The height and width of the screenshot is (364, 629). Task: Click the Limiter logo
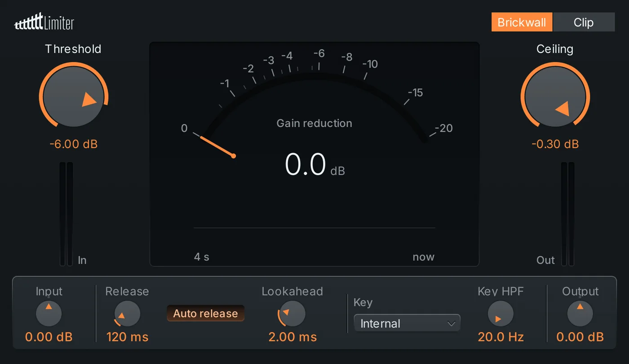point(44,22)
